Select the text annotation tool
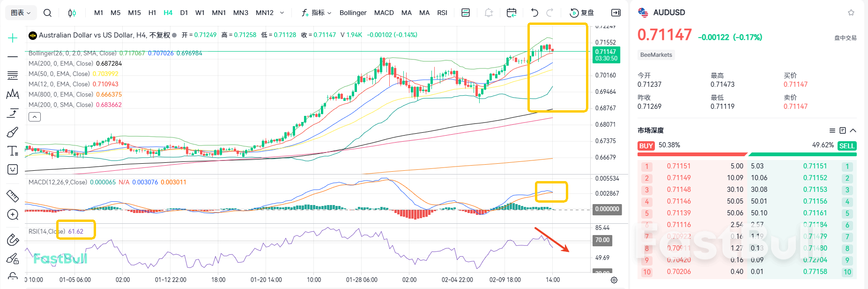 point(13,151)
